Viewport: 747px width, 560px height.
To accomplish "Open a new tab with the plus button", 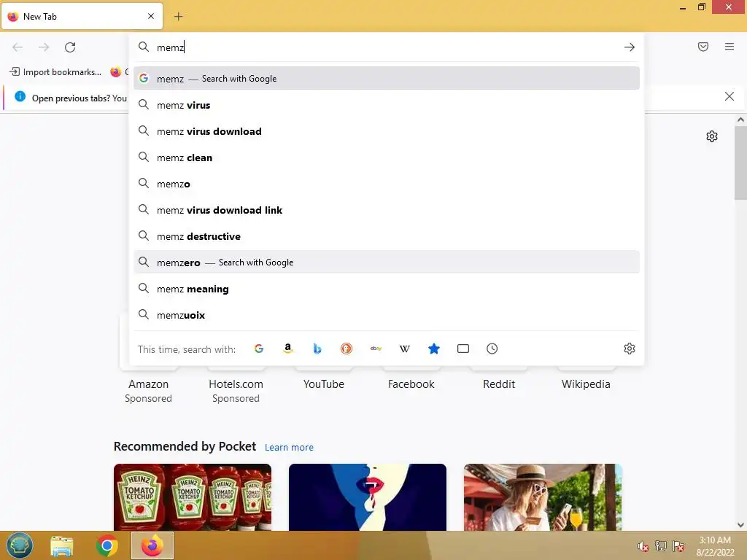I will (x=178, y=17).
